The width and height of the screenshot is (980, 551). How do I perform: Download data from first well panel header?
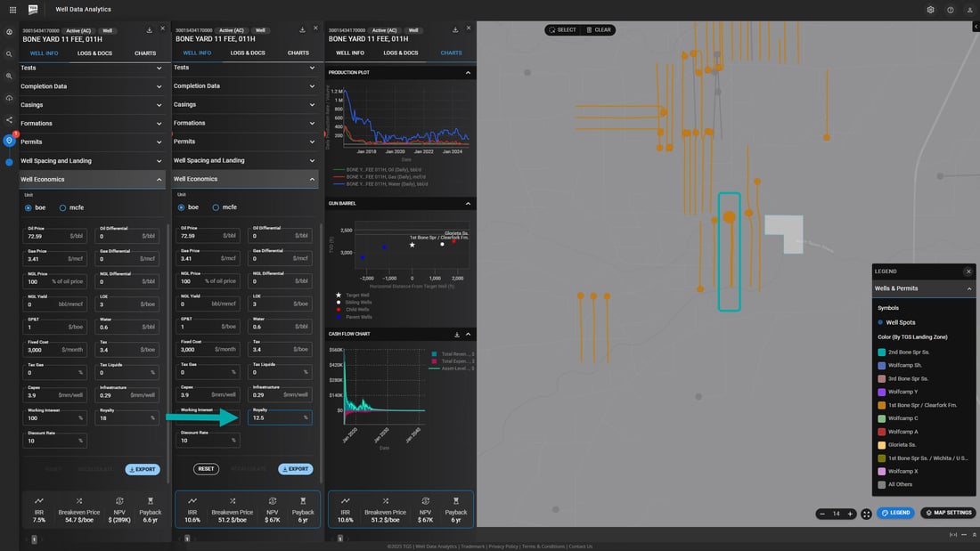150,30
